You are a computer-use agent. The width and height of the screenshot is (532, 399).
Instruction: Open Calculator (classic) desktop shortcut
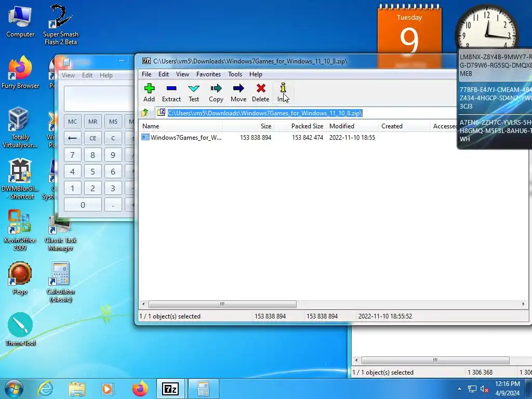pos(61,282)
